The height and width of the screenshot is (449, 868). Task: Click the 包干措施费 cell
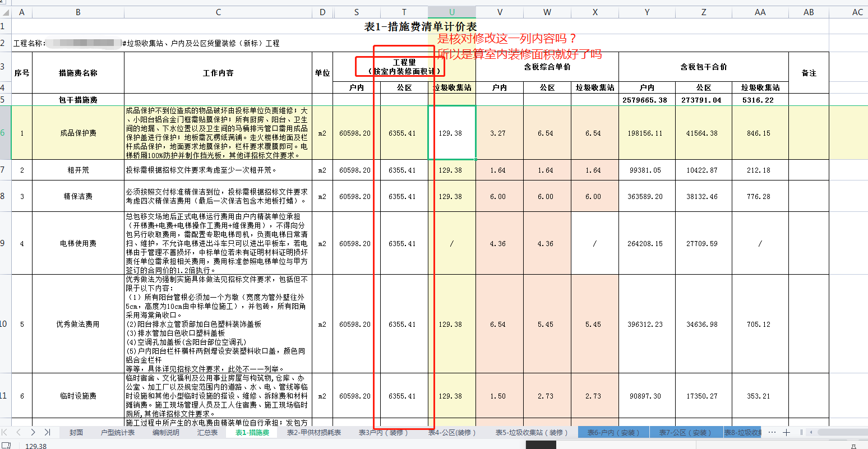click(x=78, y=100)
